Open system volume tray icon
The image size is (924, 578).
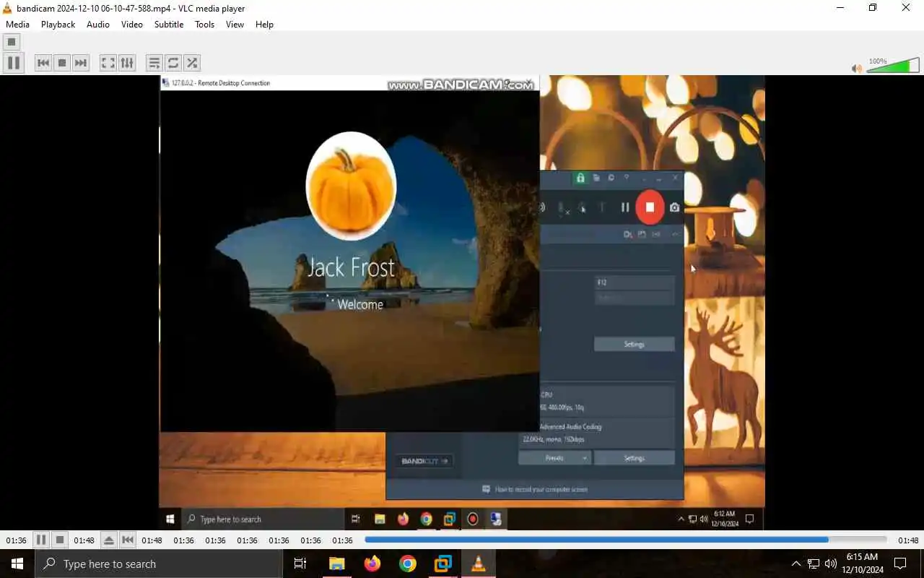pos(831,564)
